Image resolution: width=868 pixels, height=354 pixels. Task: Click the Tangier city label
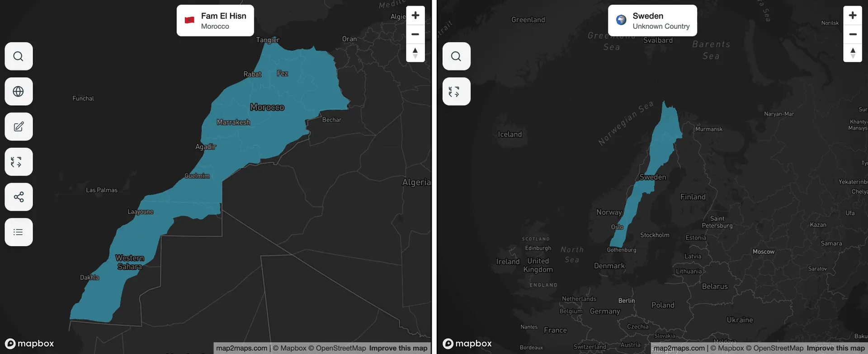pyautogui.click(x=268, y=40)
